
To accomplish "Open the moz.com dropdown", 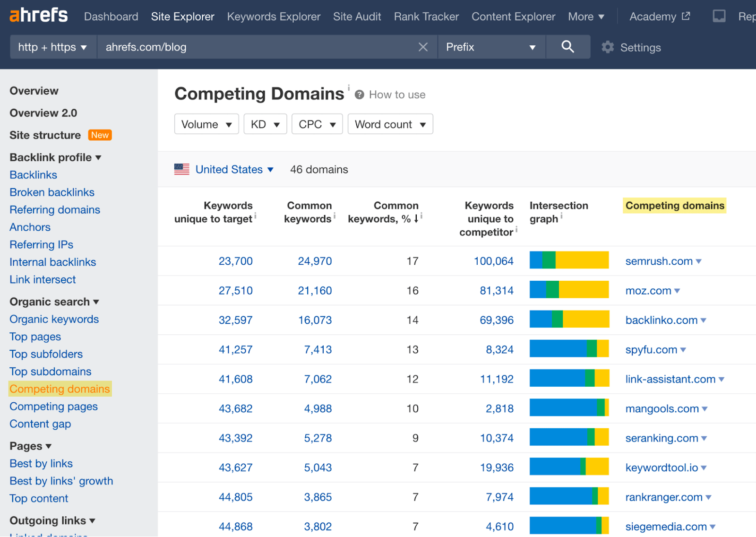I will (677, 291).
